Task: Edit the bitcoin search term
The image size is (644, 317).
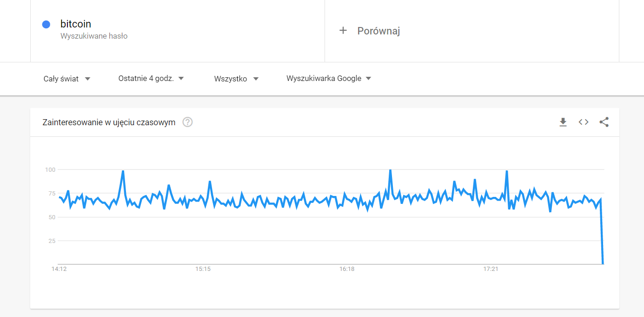Action: tap(76, 24)
